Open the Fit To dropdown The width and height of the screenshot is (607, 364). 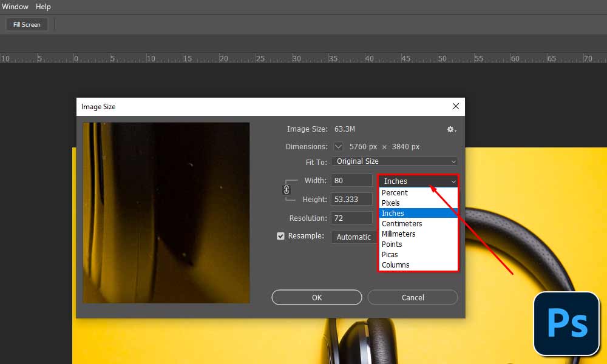click(x=395, y=161)
